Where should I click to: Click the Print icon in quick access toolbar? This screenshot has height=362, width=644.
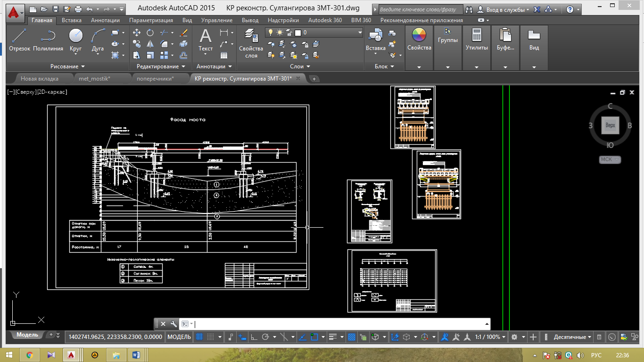pyautogui.click(x=78, y=9)
